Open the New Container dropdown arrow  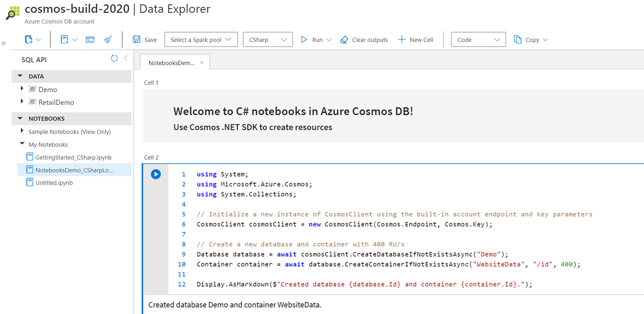pyautogui.click(x=39, y=40)
